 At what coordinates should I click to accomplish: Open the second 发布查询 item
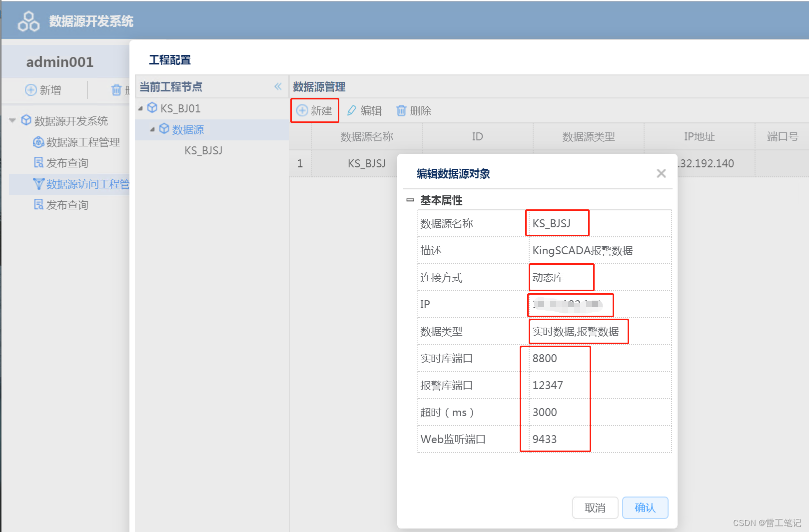click(x=67, y=205)
